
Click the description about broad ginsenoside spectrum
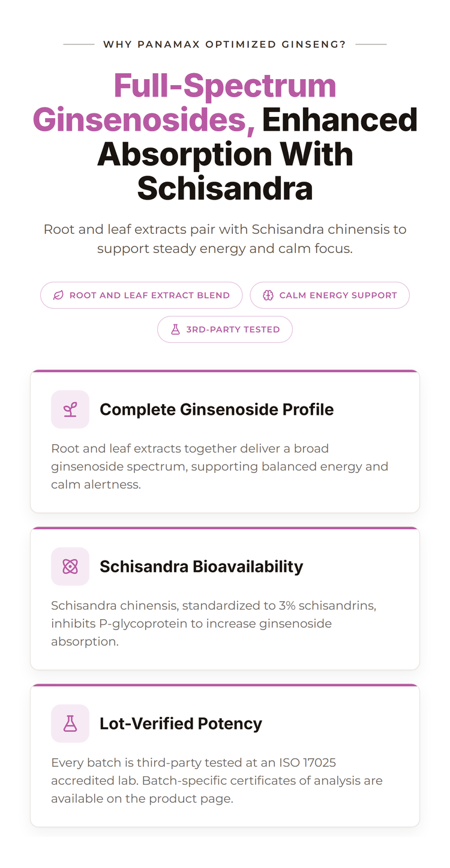[220, 466]
